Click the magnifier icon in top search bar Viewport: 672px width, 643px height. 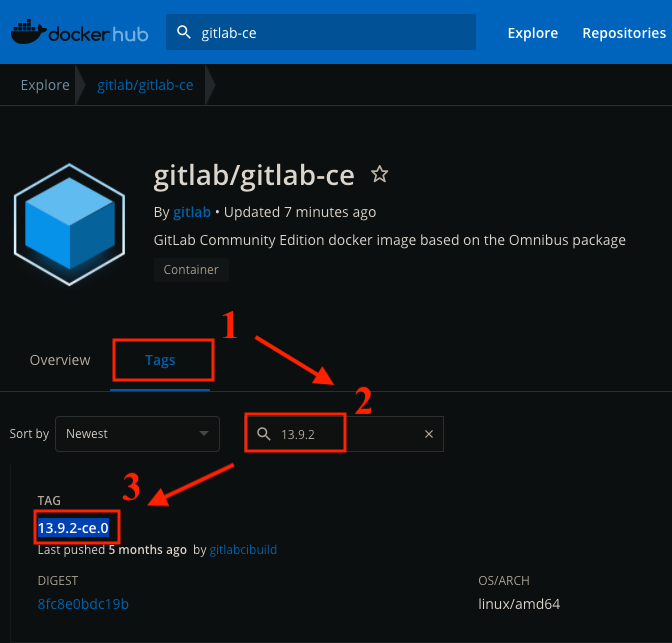184,32
